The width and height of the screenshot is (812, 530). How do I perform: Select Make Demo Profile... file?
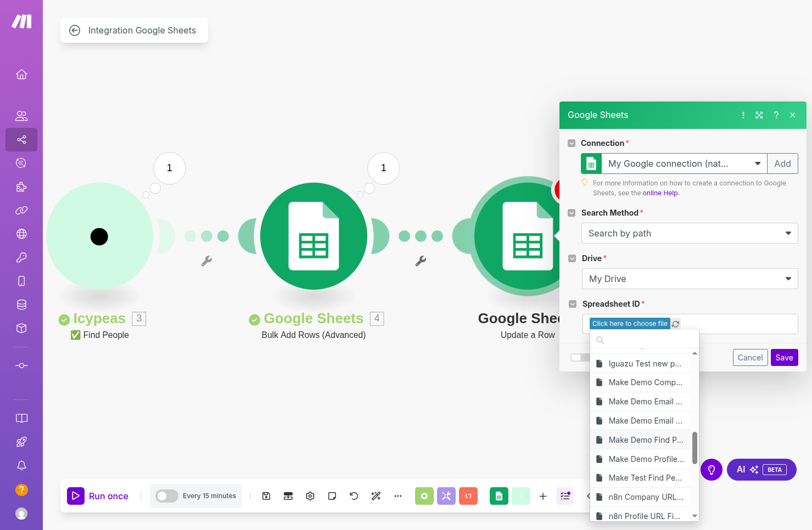pyautogui.click(x=640, y=459)
